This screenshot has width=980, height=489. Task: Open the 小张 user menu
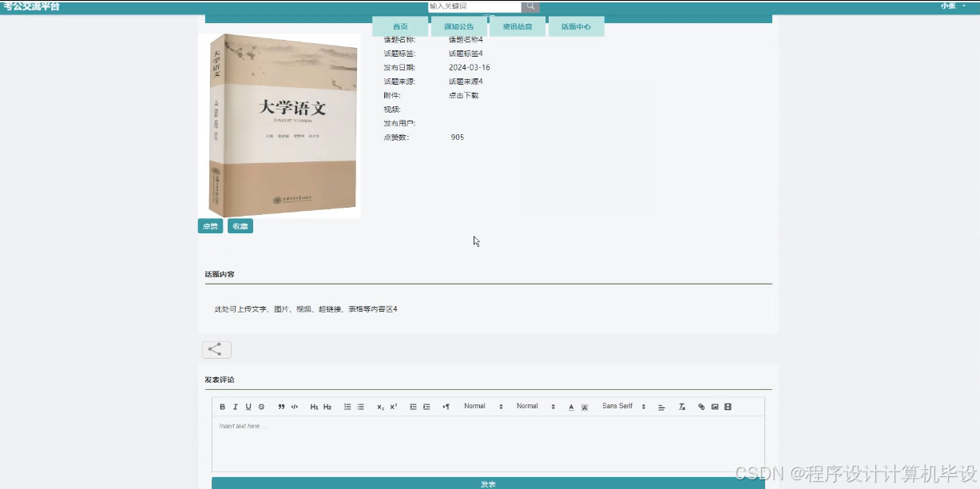[953, 6]
